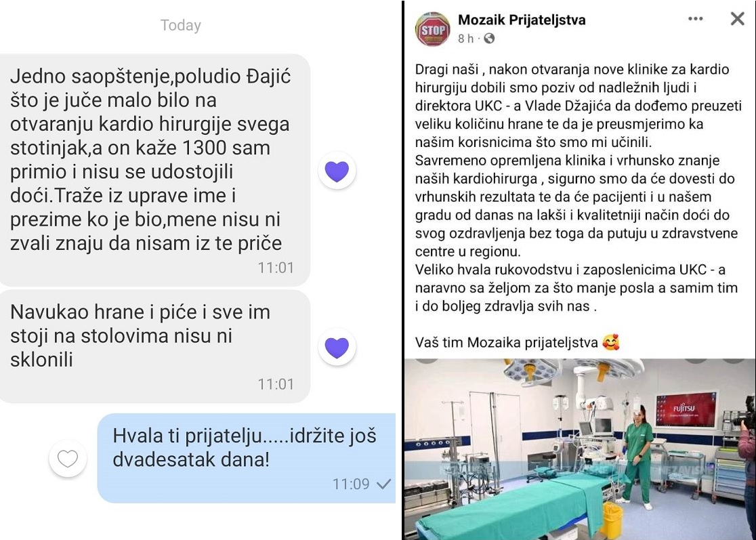Click the post text starting 'Dragi naši'
The width and height of the screenshot is (756, 540).
[x=578, y=188]
